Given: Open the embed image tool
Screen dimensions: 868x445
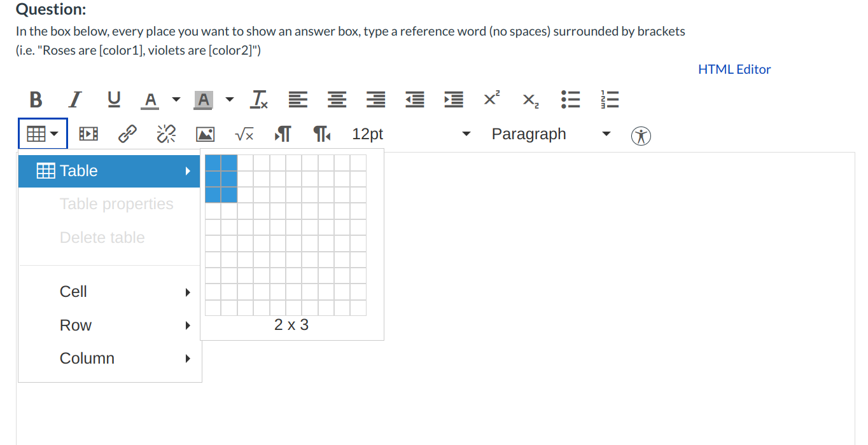Looking at the screenshot, I should coord(205,134).
